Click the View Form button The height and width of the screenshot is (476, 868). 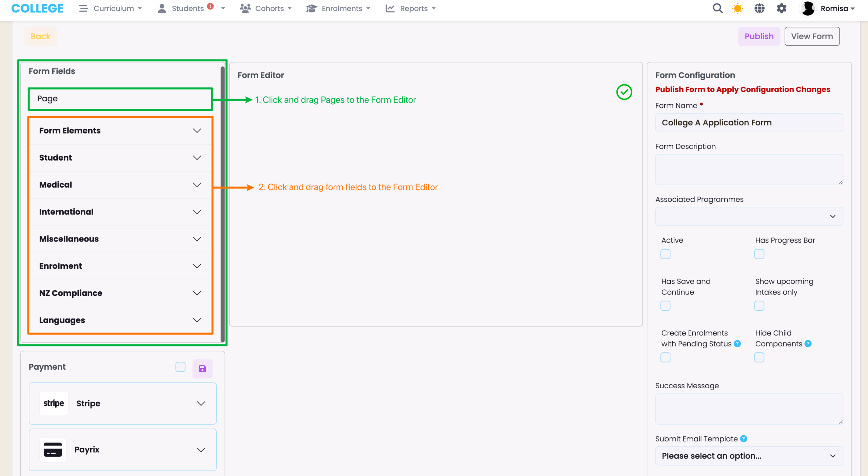pos(812,36)
